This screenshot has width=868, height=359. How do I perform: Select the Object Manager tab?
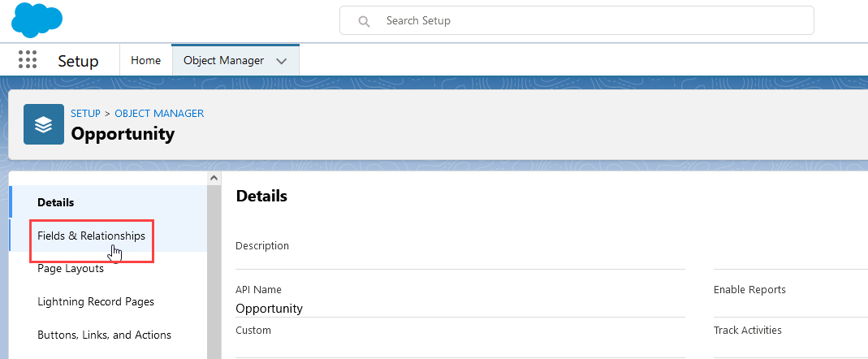[x=223, y=60]
